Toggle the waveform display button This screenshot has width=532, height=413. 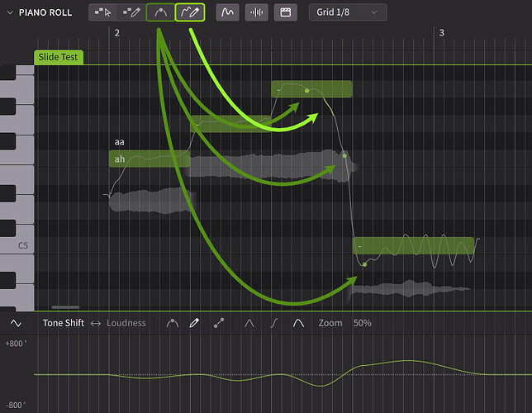click(256, 12)
